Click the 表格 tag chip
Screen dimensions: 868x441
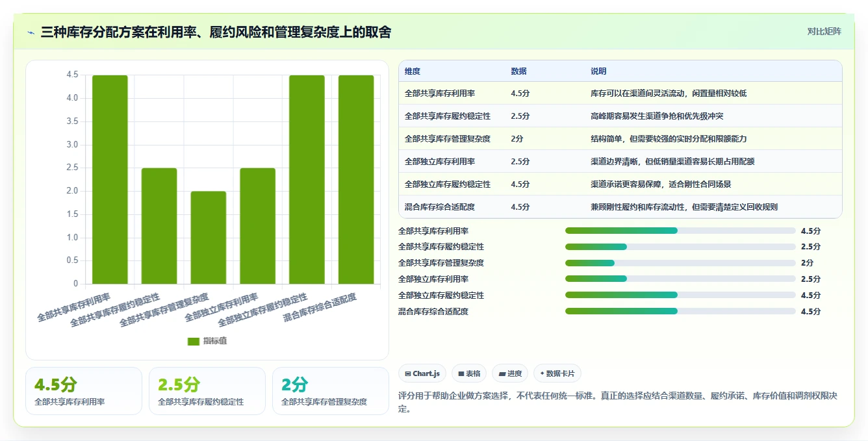468,373
